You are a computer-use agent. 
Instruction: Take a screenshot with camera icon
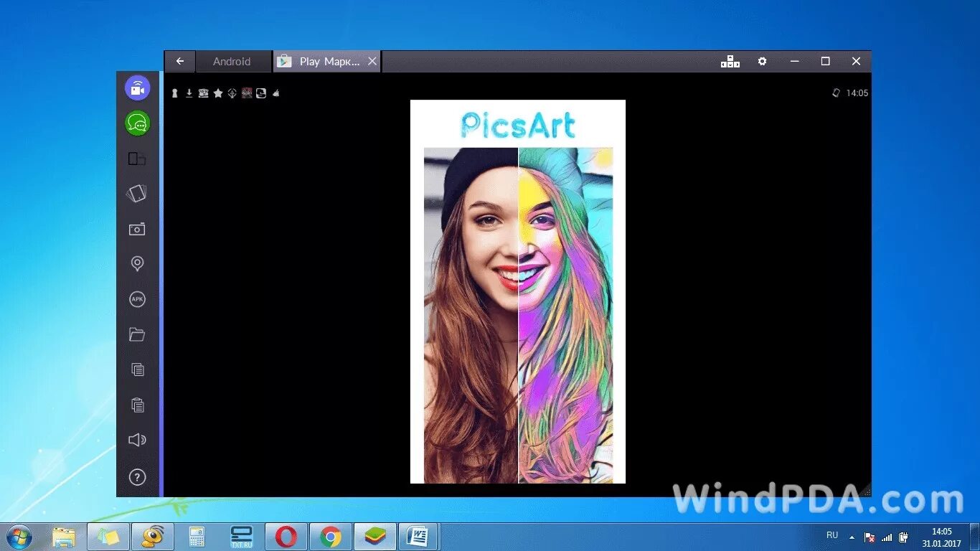click(x=137, y=229)
